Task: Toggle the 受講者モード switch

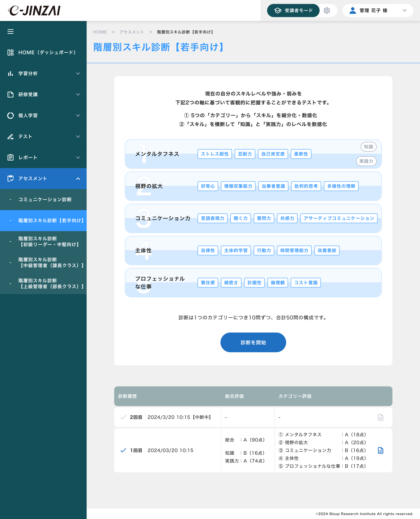Action: coord(293,10)
